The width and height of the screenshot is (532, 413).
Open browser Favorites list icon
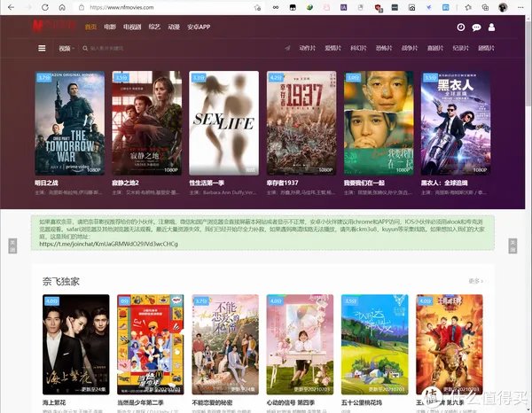468,7
